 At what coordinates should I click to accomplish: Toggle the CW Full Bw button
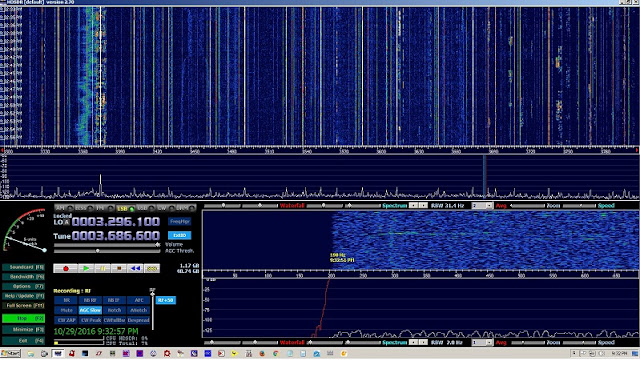114,320
